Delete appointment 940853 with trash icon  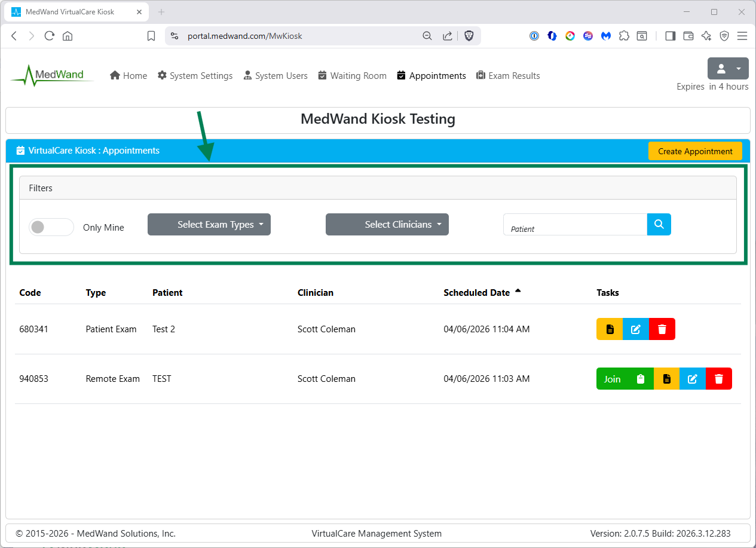(719, 379)
